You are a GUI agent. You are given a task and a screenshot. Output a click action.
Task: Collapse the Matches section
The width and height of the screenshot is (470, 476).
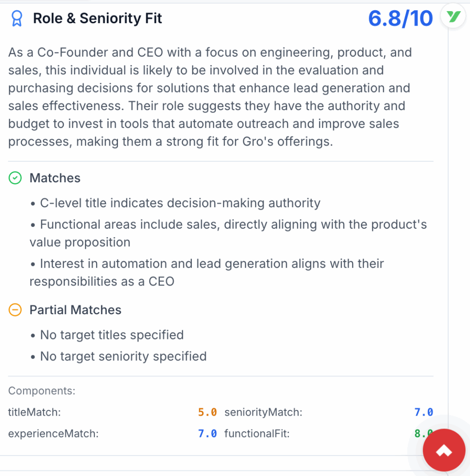[x=54, y=178]
